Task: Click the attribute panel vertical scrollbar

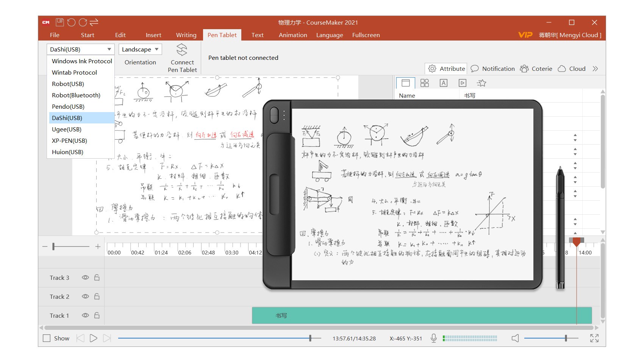Action: click(x=603, y=141)
